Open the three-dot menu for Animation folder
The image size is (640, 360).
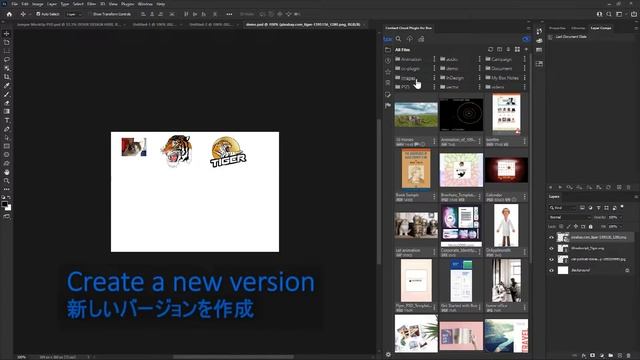click(434, 59)
